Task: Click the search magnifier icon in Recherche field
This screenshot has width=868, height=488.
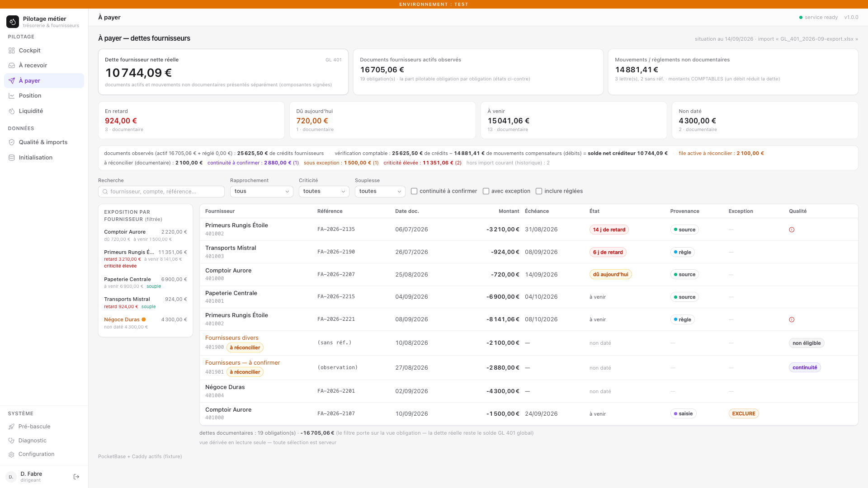Action: coord(105,192)
